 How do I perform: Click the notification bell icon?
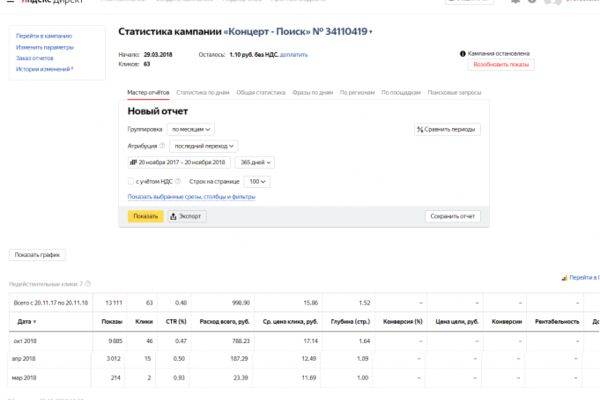pyautogui.click(x=515, y=2)
